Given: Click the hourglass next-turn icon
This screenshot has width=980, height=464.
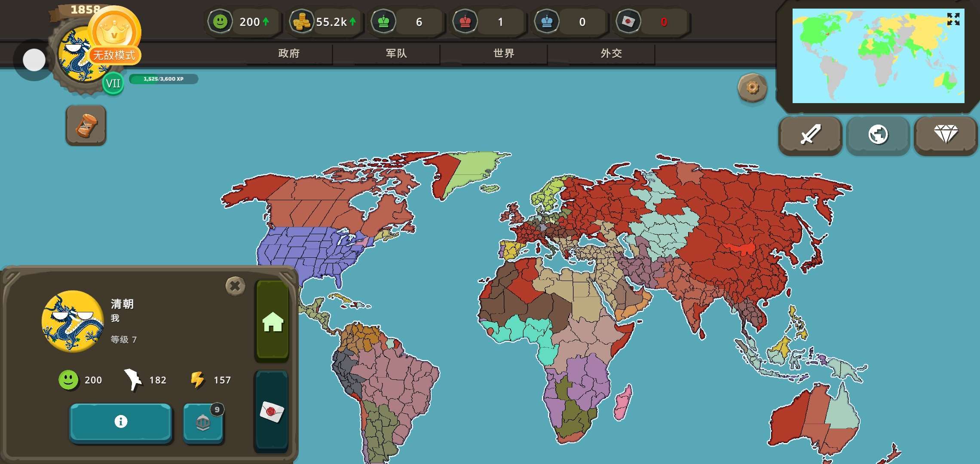Looking at the screenshot, I should (x=86, y=125).
